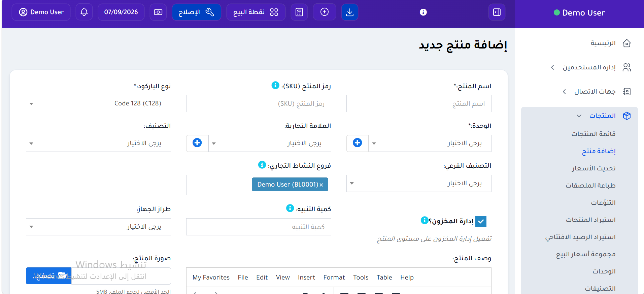Screen dimensions: 644x294
Task: Open الوحدات sidebar link
Action: point(604,271)
